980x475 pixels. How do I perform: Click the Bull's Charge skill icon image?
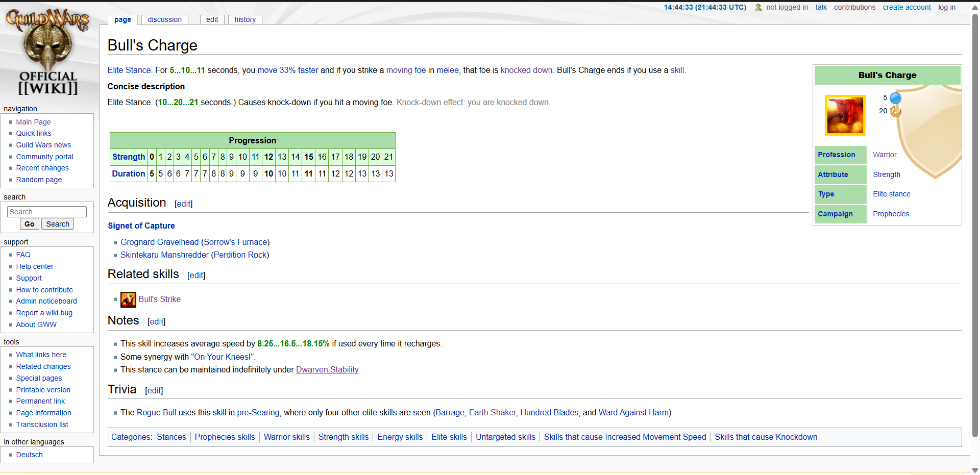(x=845, y=115)
